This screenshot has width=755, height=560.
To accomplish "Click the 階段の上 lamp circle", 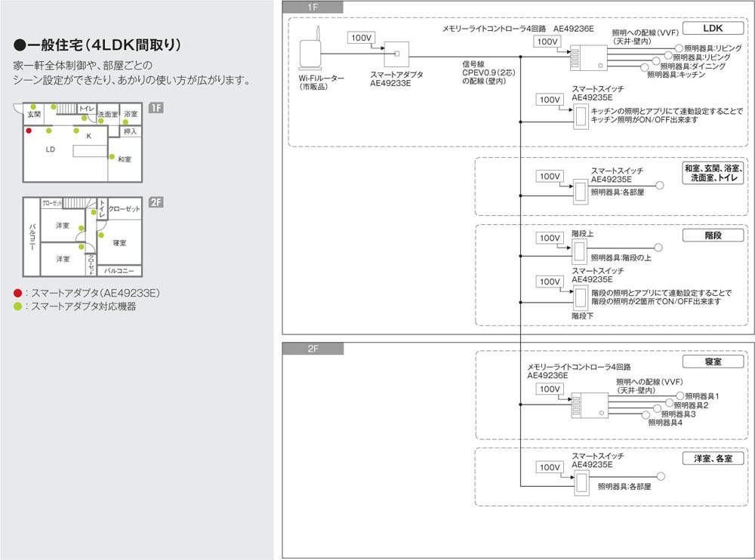I will [x=658, y=248].
